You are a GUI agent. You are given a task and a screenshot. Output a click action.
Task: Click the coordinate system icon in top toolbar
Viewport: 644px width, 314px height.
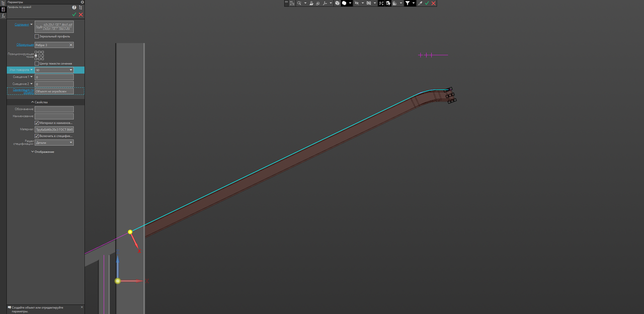(291, 3)
